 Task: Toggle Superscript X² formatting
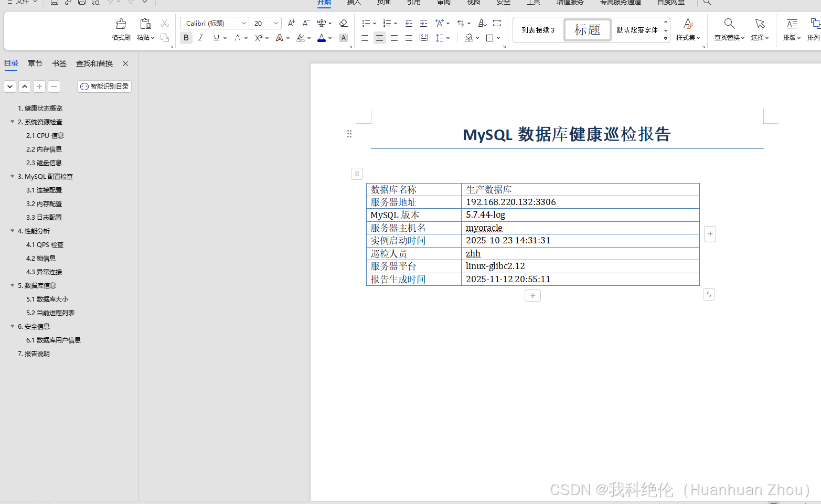tap(259, 38)
